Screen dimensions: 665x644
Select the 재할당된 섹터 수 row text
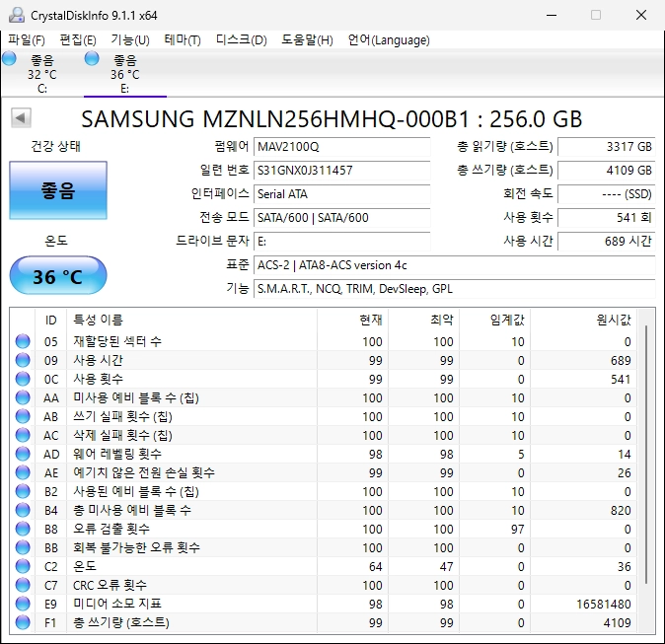pos(117,341)
